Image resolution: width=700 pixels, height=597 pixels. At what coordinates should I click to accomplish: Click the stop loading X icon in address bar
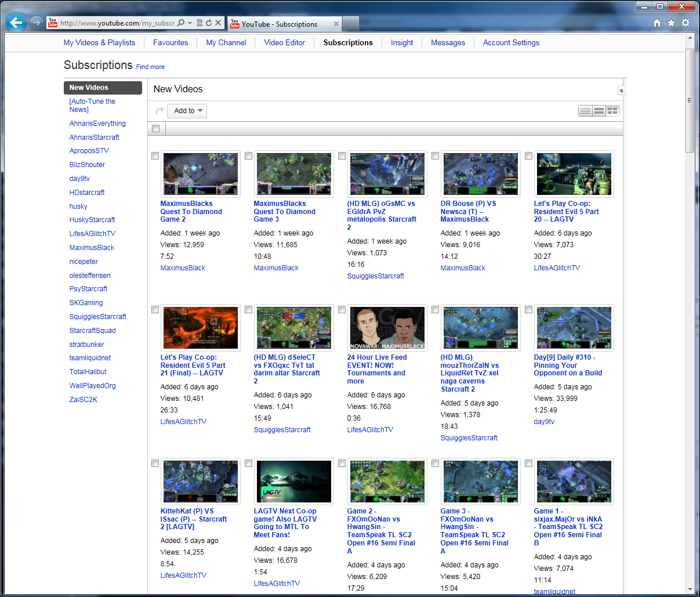pos(218,23)
